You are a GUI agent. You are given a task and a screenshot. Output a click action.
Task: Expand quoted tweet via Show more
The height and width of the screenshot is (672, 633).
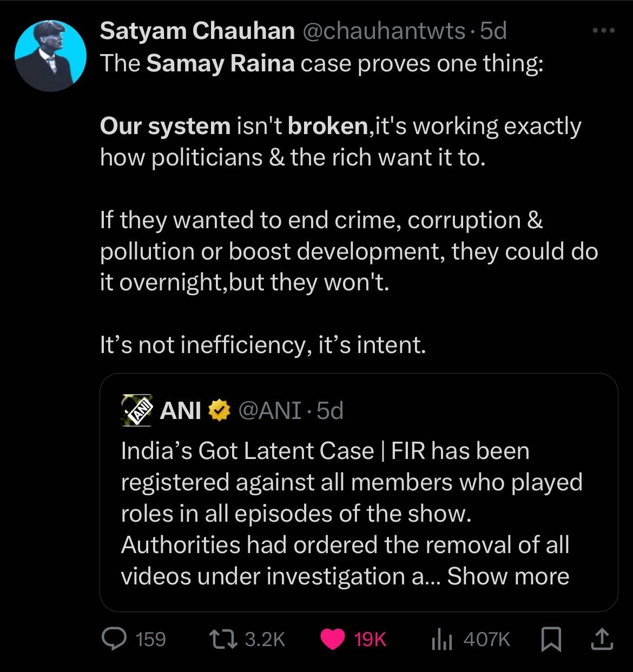coord(508,576)
